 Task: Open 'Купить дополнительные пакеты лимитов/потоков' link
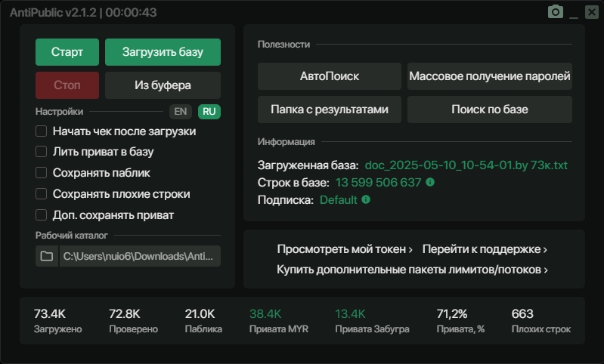(x=412, y=270)
